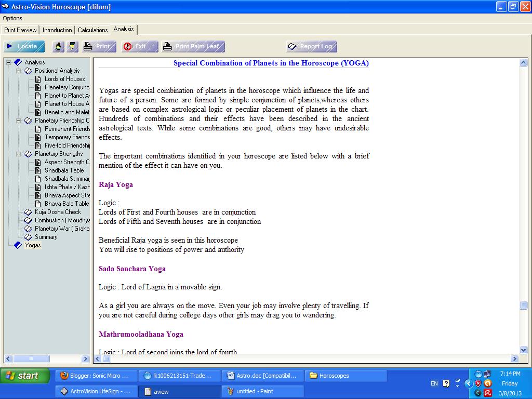Image resolution: width=532 pixels, height=399 pixels.
Task: Click the Print button
Action: 99,46
